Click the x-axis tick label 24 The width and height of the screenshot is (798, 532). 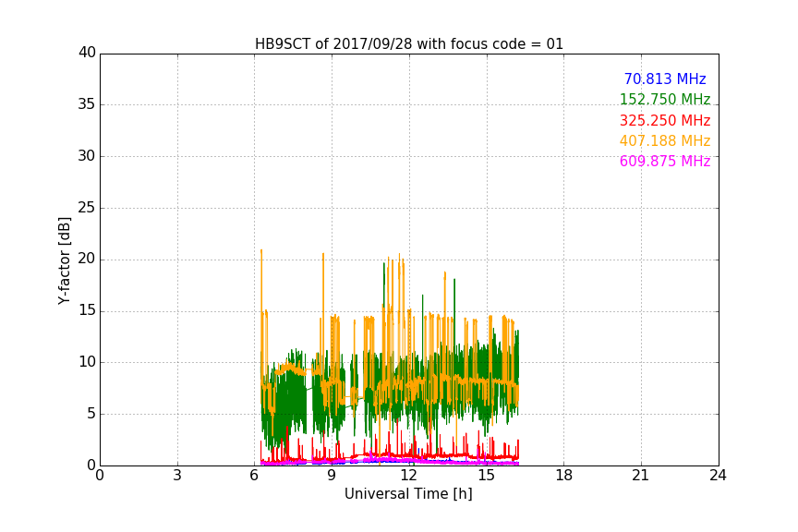point(718,476)
